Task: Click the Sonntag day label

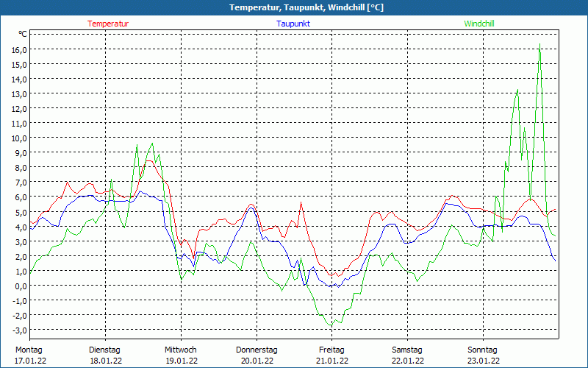Action: tap(482, 350)
